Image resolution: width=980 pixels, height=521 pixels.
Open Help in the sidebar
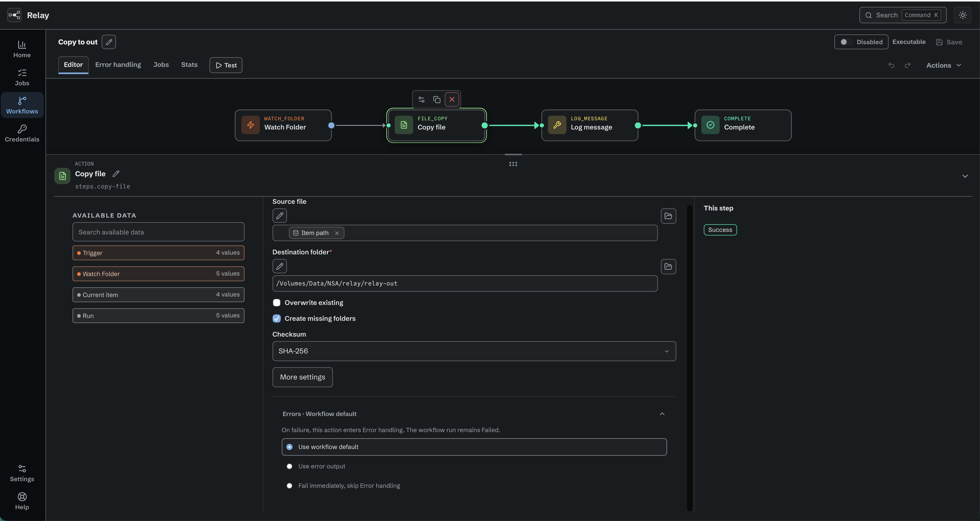(22, 501)
